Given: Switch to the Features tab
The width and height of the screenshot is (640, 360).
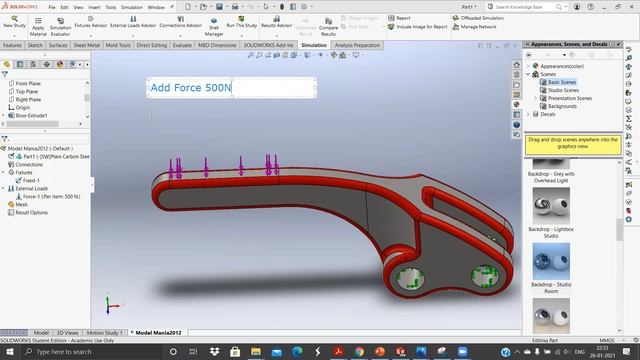Looking at the screenshot, I should pyautogui.click(x=12, y=45).
